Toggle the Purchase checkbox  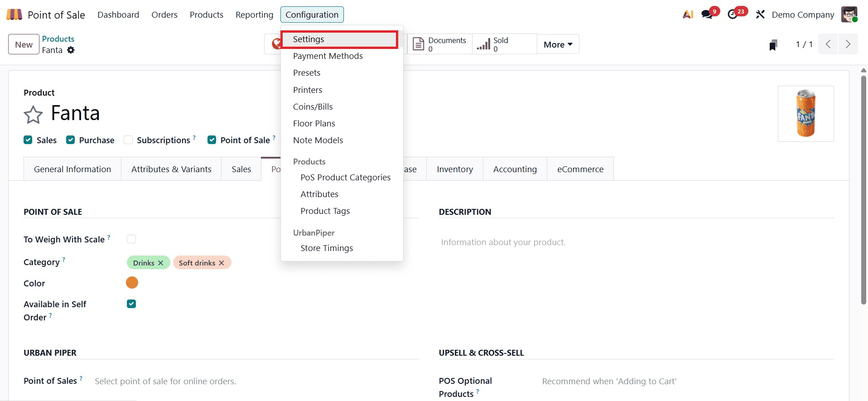coord(70,140)
